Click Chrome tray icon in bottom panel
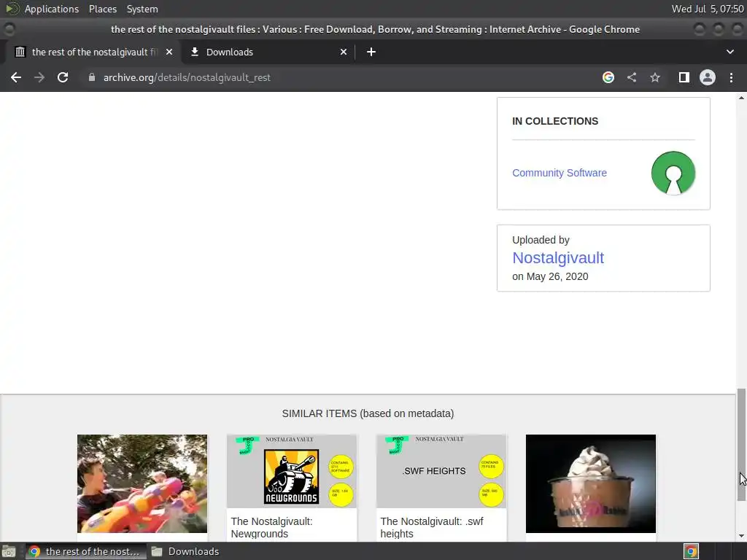Image resolution: width=747 pixels, height=560 pixels. pyautogui.click(x=692, y=551)
